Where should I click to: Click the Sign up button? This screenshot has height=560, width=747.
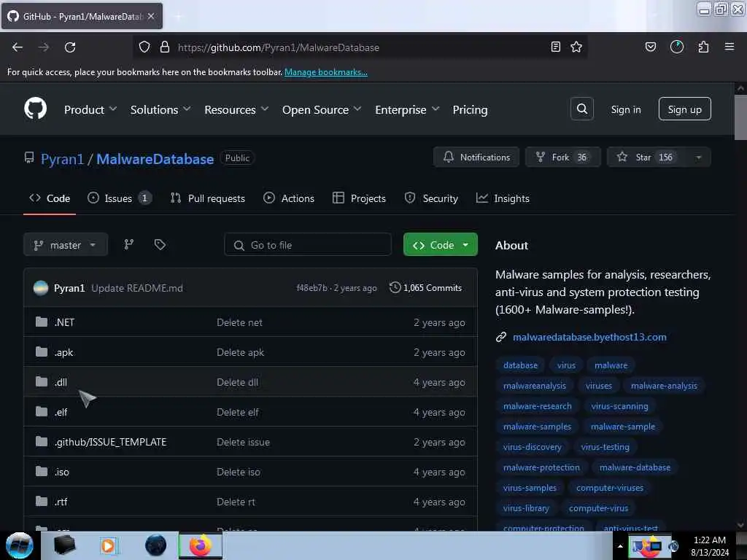(x=684, y=109)
